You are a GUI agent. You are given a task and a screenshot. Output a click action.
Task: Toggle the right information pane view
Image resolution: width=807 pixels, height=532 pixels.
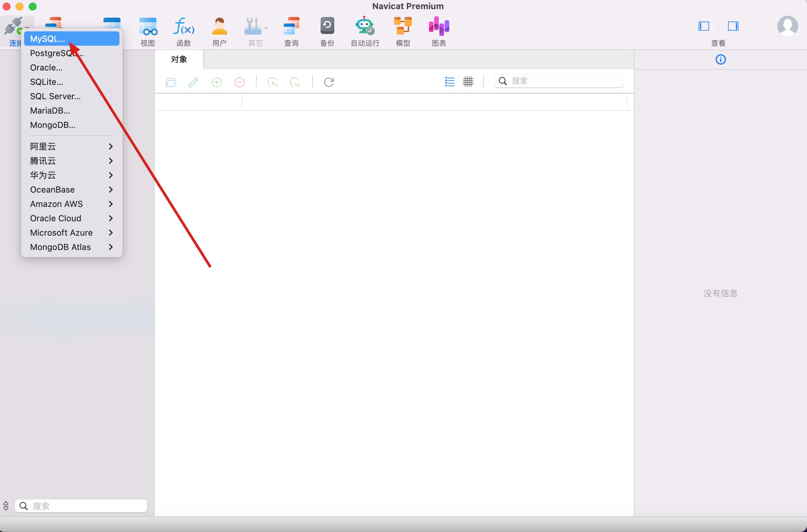733,26
